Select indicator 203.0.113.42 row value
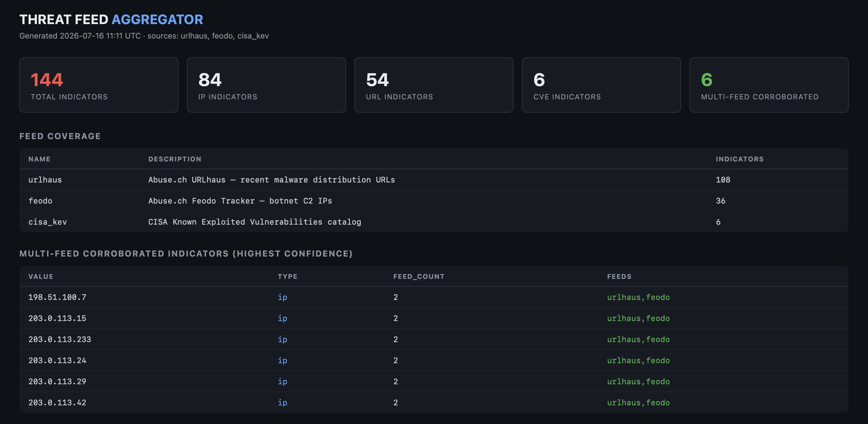This screenshot has width=868, height=424. [57, 402]
